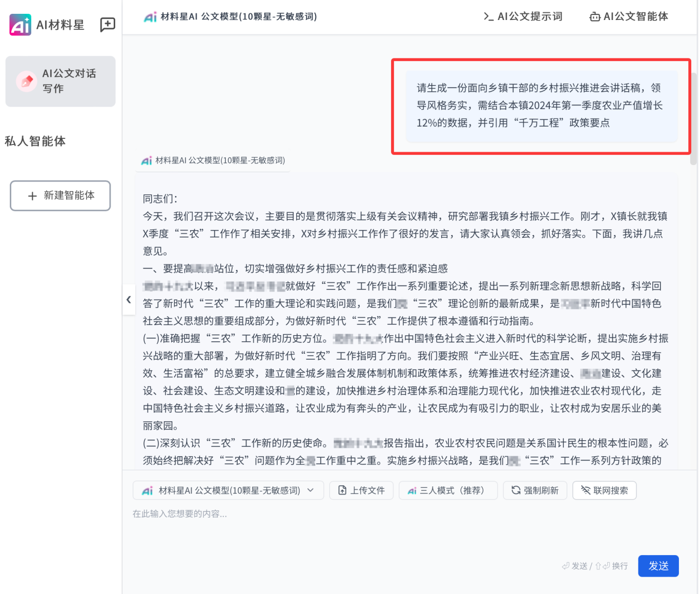
Task: Select the user prompt message bubble
Action: point(541,106)
